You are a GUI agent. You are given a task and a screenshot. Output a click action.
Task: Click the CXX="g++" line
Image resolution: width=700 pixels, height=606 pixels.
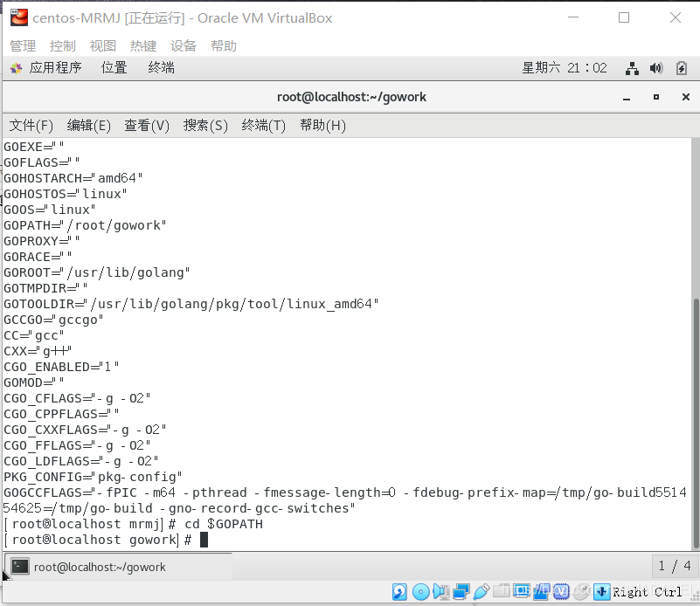pyautogui.click(x=38, y=351)
